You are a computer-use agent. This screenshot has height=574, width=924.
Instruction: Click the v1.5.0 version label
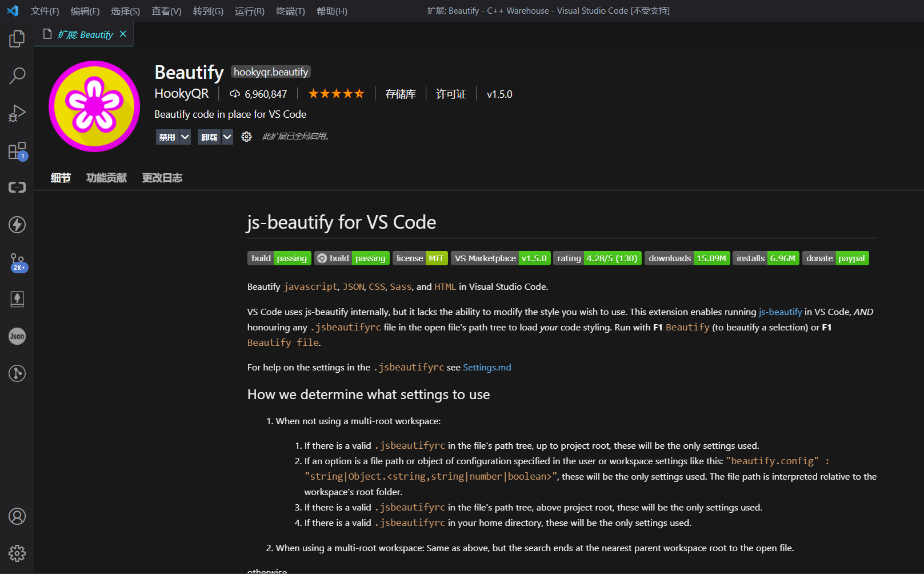[x=499, y=94]
